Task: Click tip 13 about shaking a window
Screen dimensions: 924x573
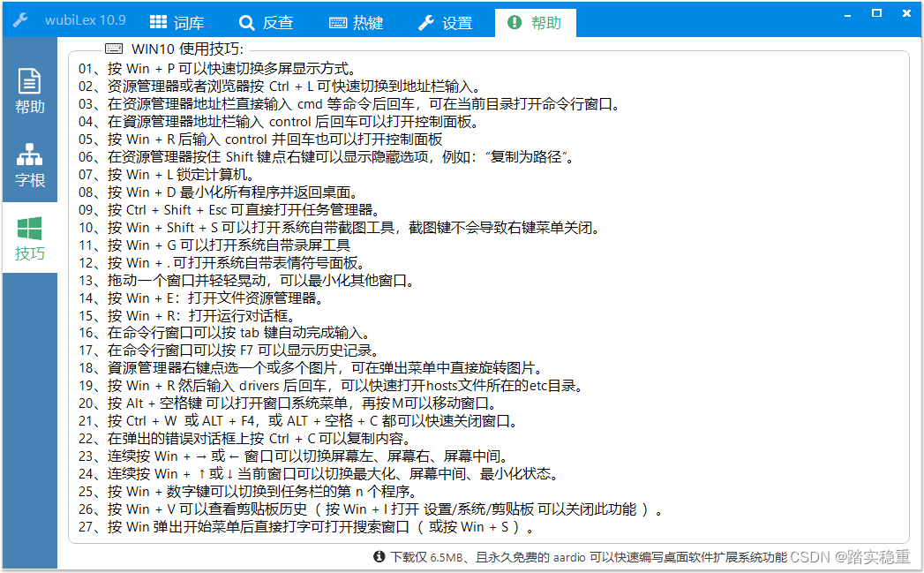Action: pos(246,281)
